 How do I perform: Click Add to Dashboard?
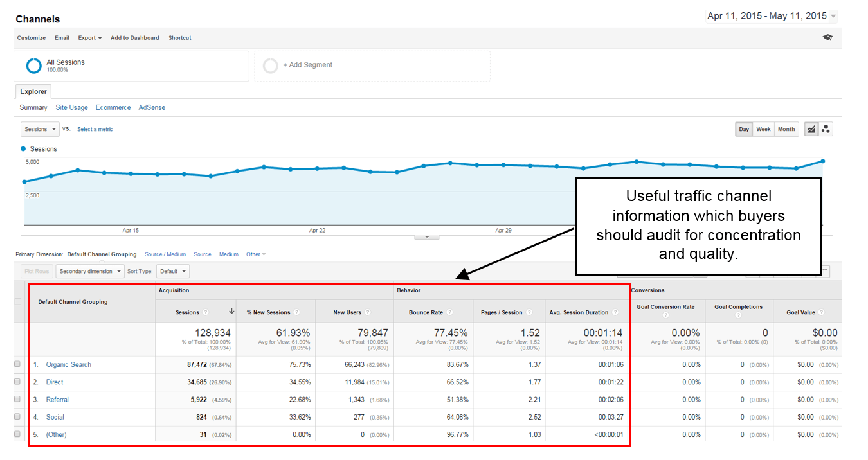click(134, 38)
